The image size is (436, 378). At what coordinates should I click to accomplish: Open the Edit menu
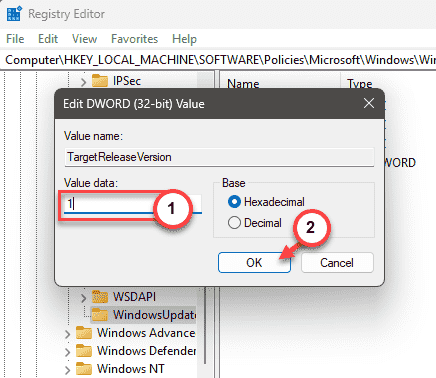(48, 39)
